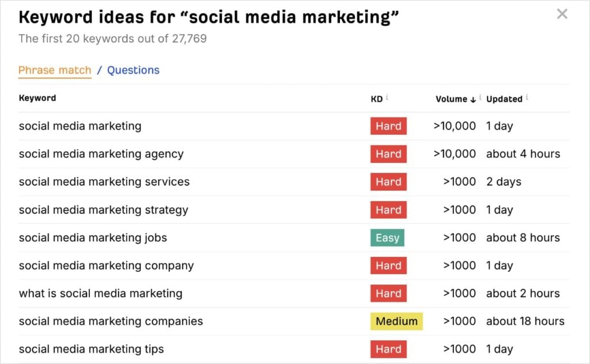Click the '>10,000' volume value on the top row
Image resolution: width=590 pixels, height=364 pixels.
tap(455, 126)
